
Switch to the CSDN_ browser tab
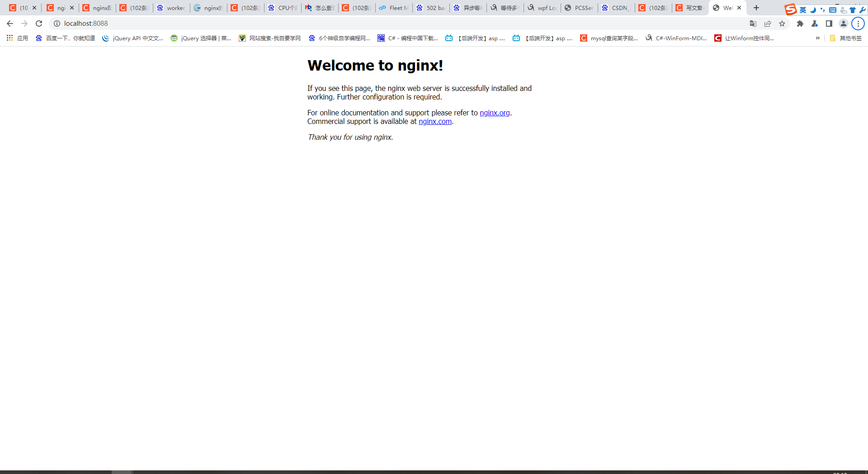[616, 8]
